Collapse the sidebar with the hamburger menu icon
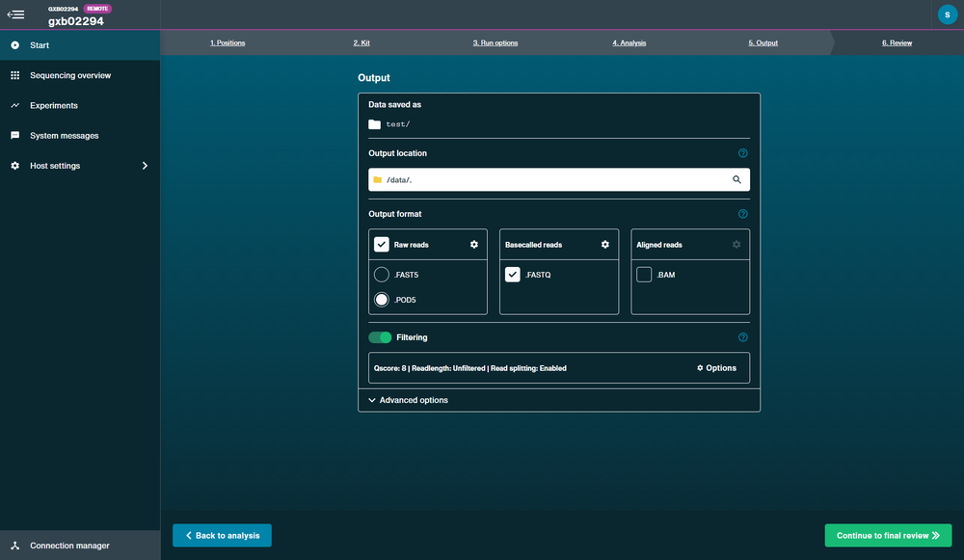The image size is (964, 560). [x=16, y=14]
